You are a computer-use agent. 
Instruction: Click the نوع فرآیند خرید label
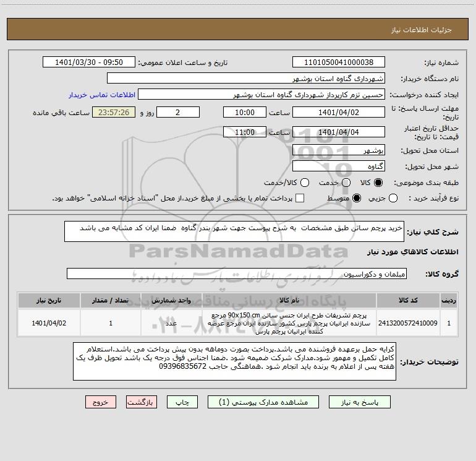pyautogui.click(x=433, y=199)
